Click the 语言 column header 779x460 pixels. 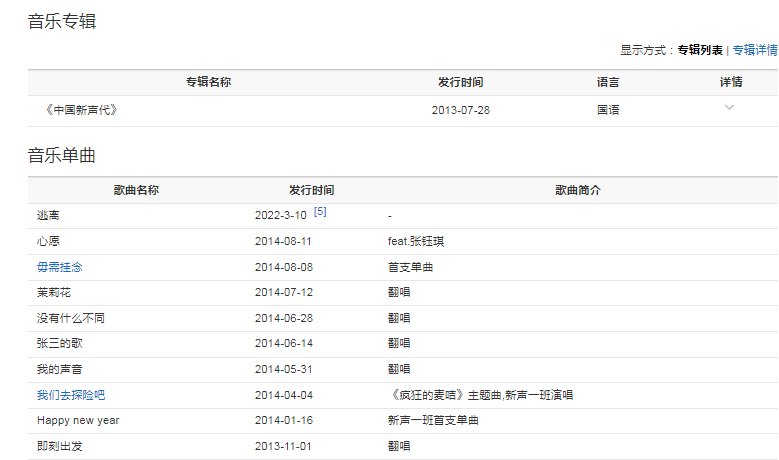point(608,82)
